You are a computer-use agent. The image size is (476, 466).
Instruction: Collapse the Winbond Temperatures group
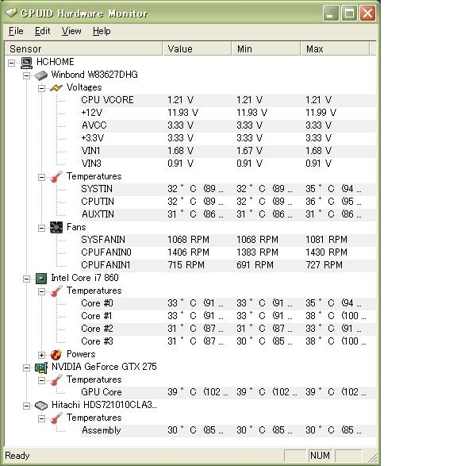click(x=41, y=177)
